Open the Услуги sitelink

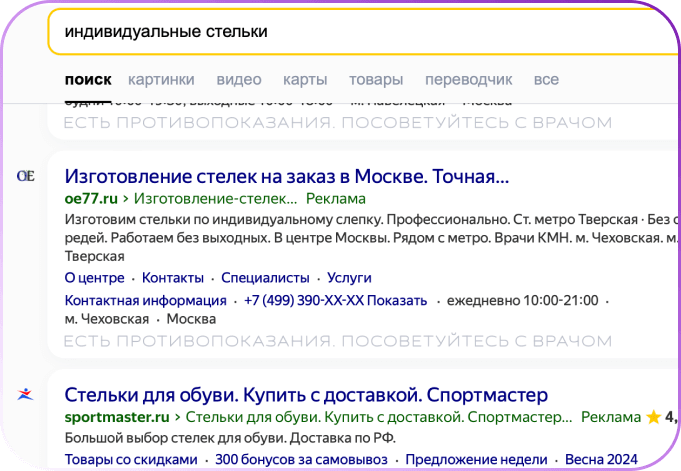coord(349,278)
